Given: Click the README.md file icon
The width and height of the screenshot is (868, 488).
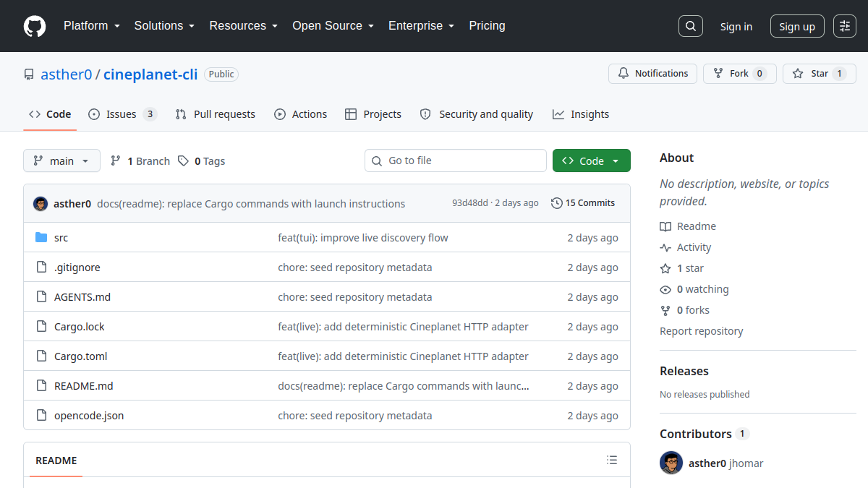Looking at the screenshot, I should pyautogui.click(x=41, y=386).
